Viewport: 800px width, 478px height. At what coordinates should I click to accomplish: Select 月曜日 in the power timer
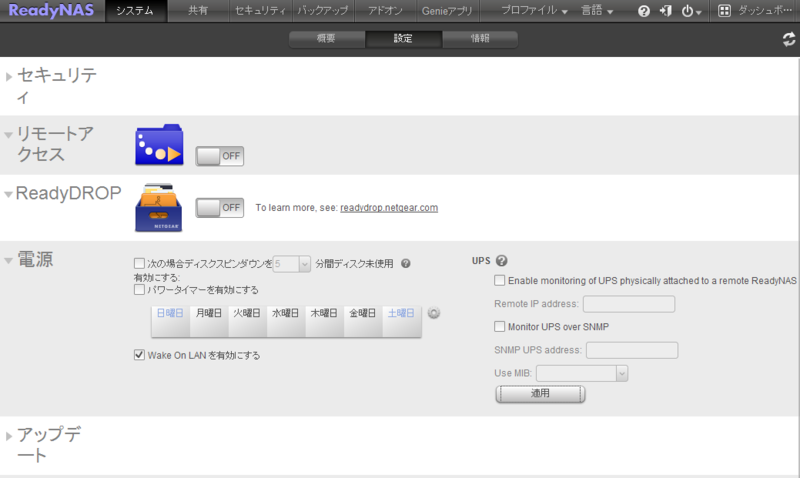[209, 321]
